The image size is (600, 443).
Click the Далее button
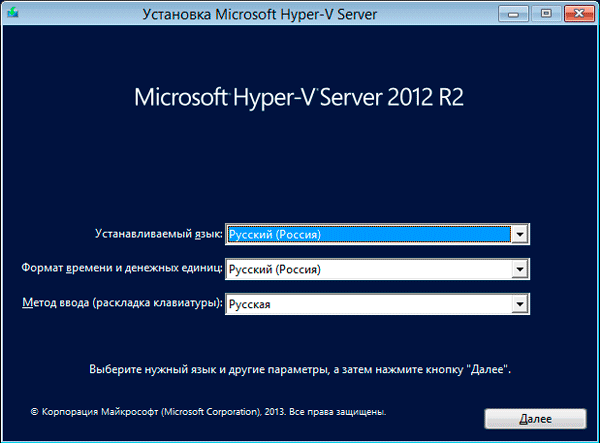pos(535,419)
